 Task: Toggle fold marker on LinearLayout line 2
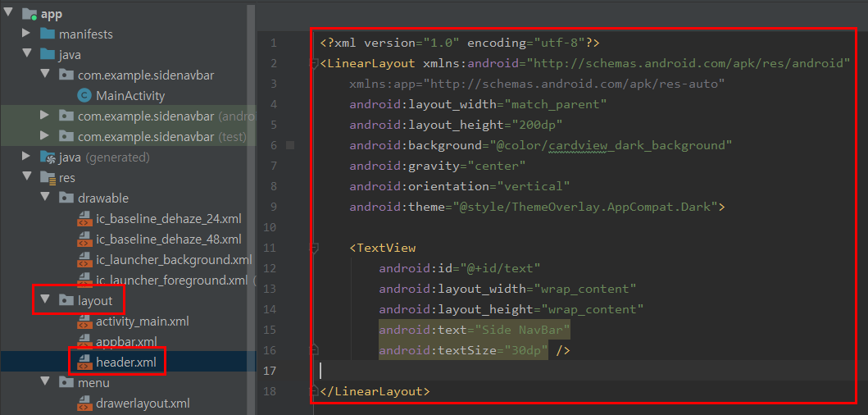click(314, 63)
